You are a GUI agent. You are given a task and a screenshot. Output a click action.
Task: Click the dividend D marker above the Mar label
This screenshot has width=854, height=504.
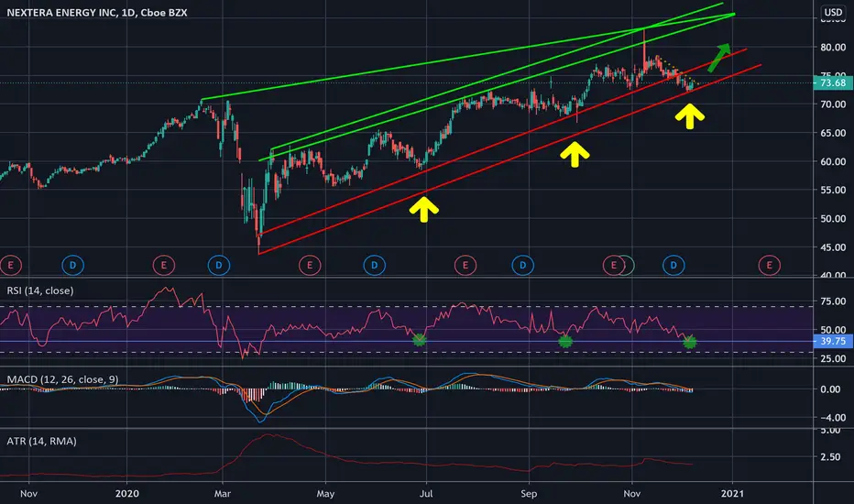pyautogui.click(x=219, y=266)
